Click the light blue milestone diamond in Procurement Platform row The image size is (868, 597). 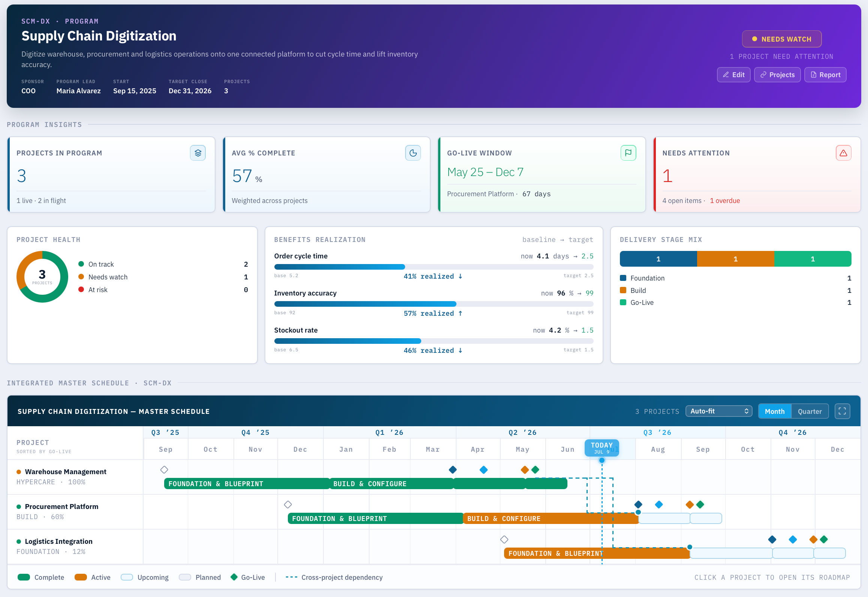pos(659,504)
